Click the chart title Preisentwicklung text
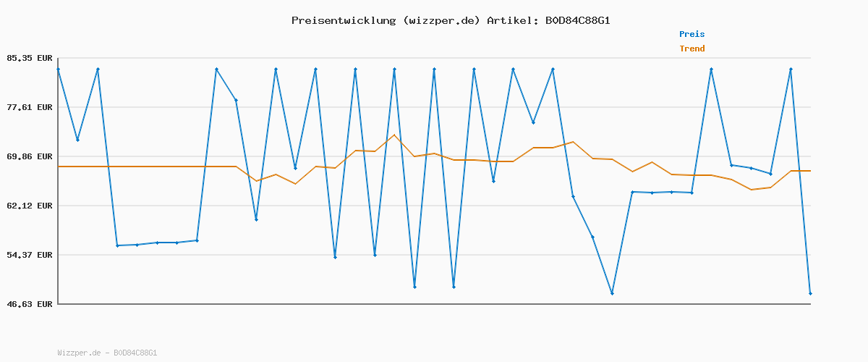The image size is (868, 362). 343,20
